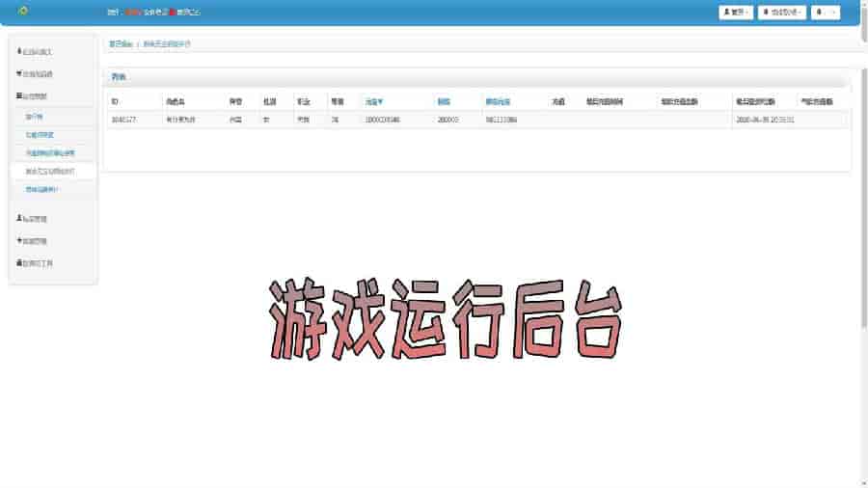The image size is (868, 488).
Task: Open the sidebar entry directly above the 工具 entry
Action: click(x=32, y=241)
